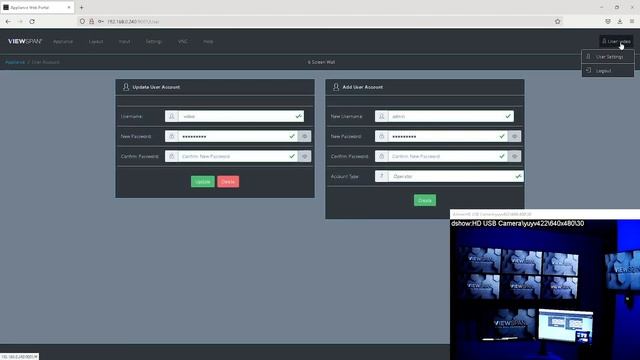640x360 pixels.
Task: Show password for Update account Confirm Password
Action: tap(304, 156)
